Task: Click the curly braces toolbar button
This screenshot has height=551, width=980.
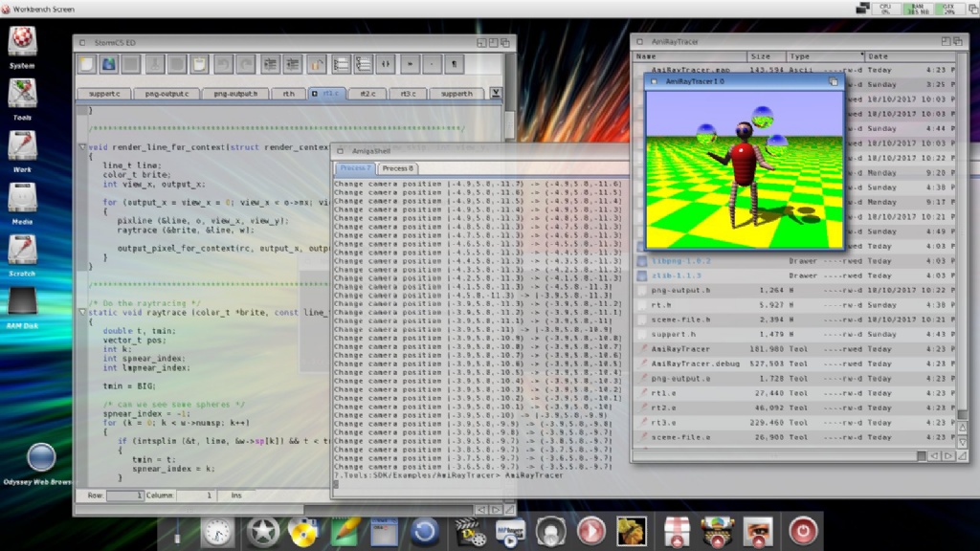Action: (386, 64)
